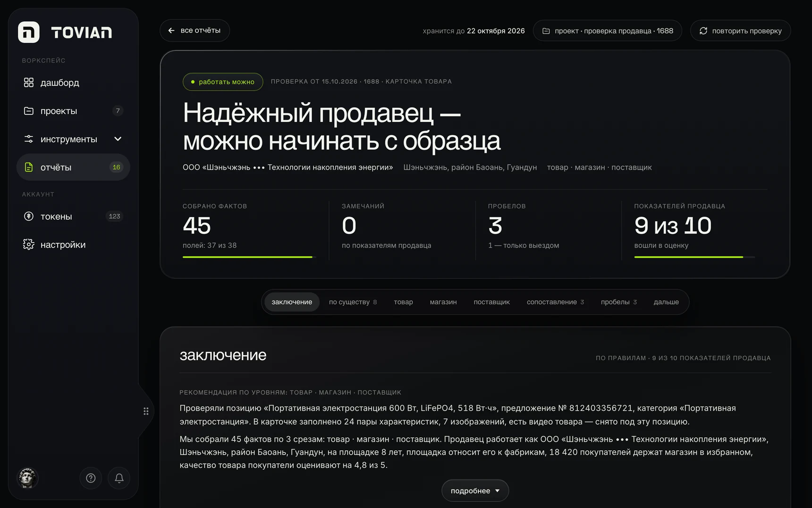Click the sidebar drag handle dots
The image size is (812, 508).
[x=146, y=411]
